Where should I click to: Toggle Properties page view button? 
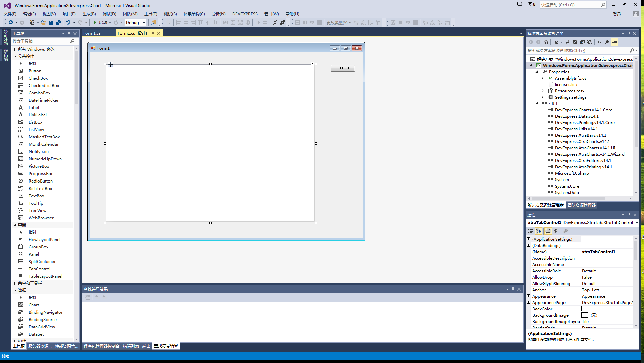548,231
